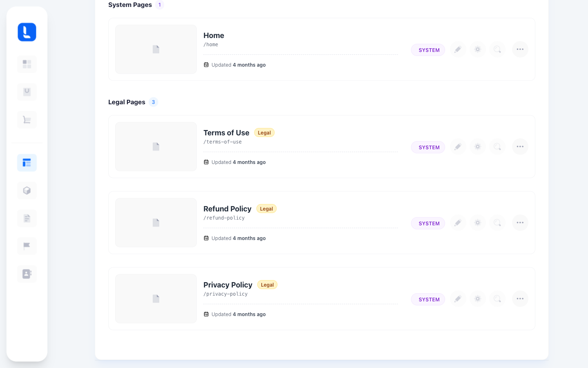Open the Refund Policy page title

(x=227, y=209)
